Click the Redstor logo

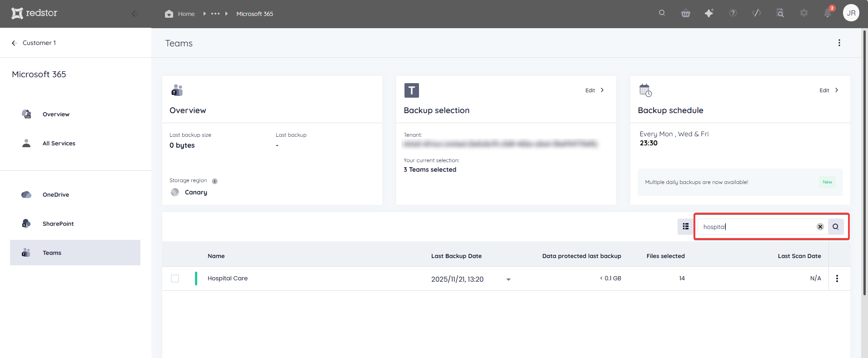(x=35, y=13)
